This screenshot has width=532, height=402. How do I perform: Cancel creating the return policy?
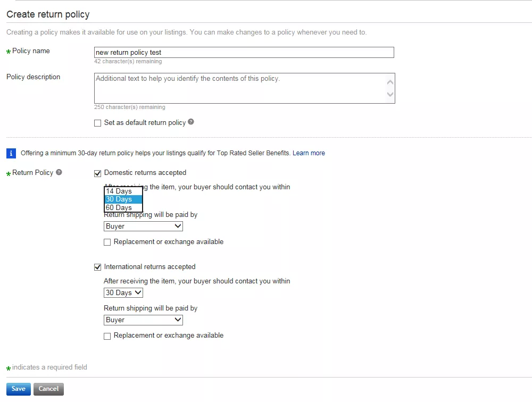coord(48,389)
